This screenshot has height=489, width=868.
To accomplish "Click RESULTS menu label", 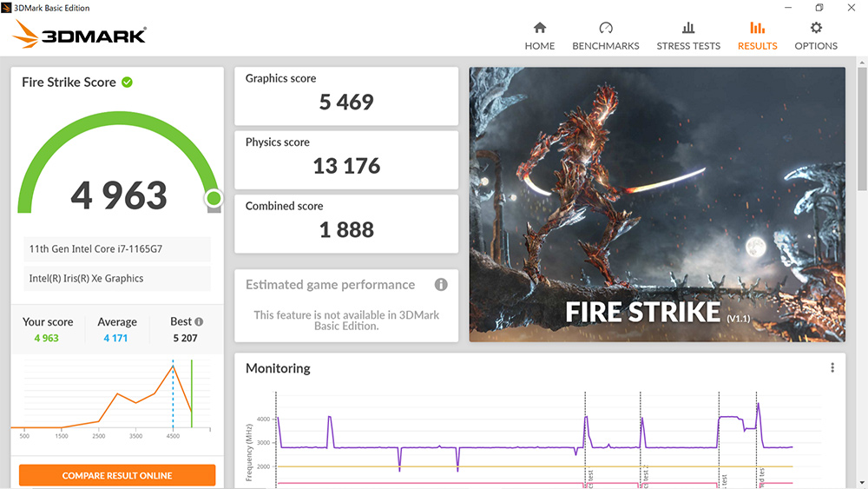I will tap(757, 46).
